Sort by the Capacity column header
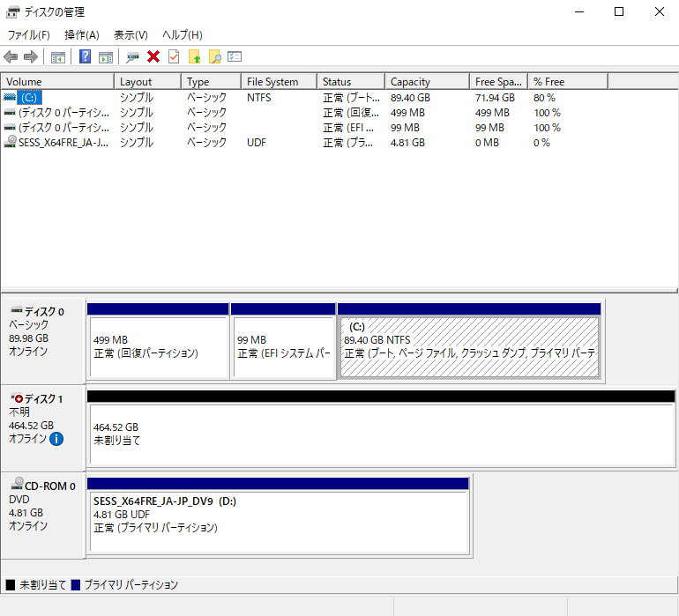 click(427, 81)
